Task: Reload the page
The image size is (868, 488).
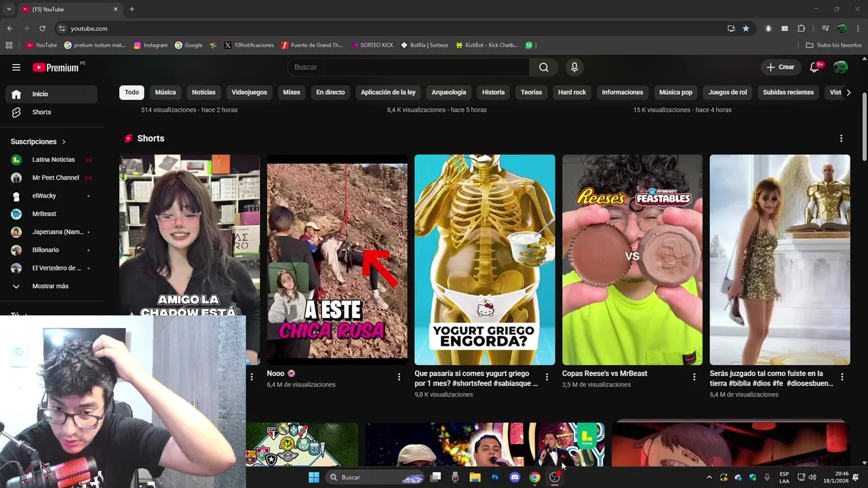Action: pos(42,28)
